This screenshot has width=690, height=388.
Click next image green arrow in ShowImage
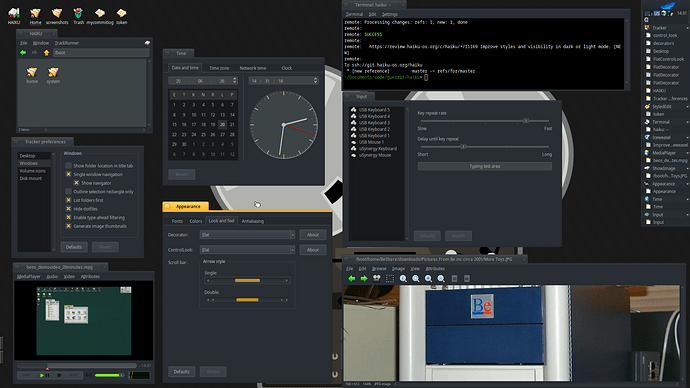coord(364,278)
